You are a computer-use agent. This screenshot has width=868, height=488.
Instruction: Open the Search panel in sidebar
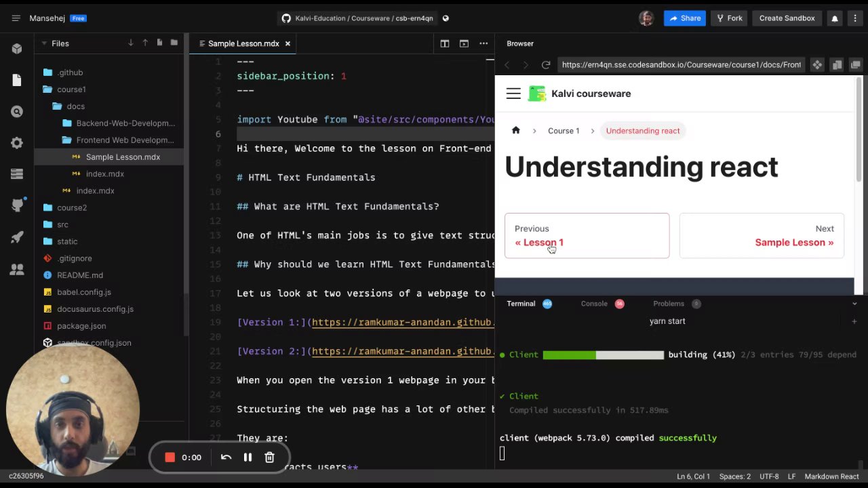pyautogui.click(x=17, y=112)
